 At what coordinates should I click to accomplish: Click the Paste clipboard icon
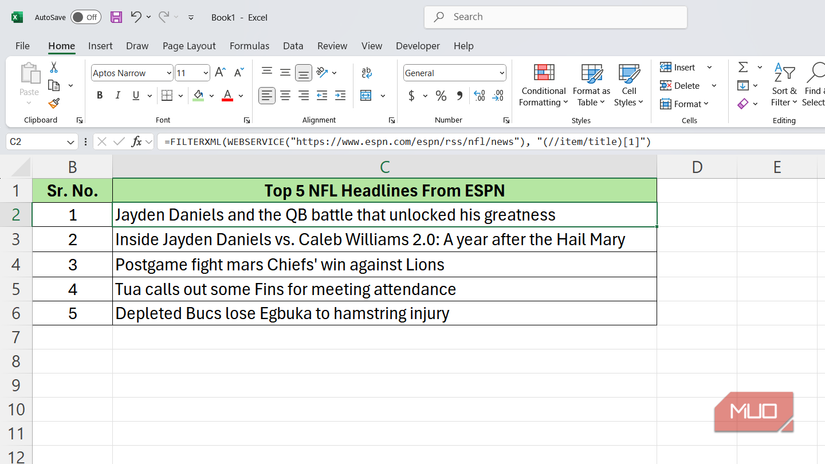29,74
